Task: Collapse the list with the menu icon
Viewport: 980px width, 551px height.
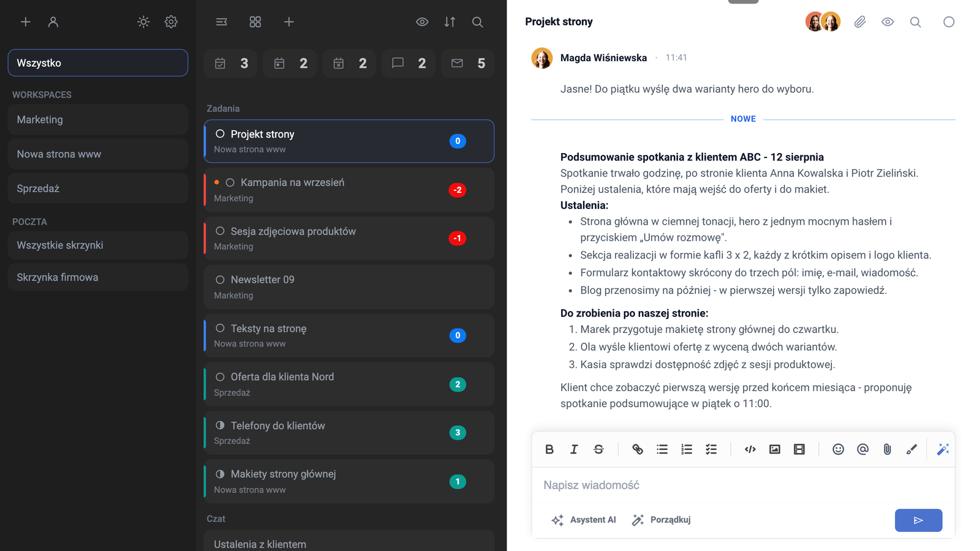Action: (x=222, y=22)
